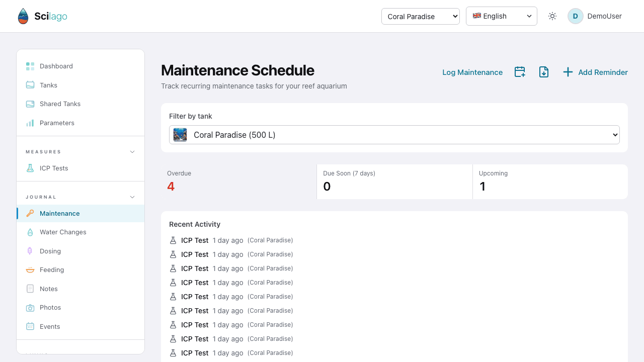Click the fifth ICP Test flask icon
Viewport: 644px width, 362px height.
173,297
